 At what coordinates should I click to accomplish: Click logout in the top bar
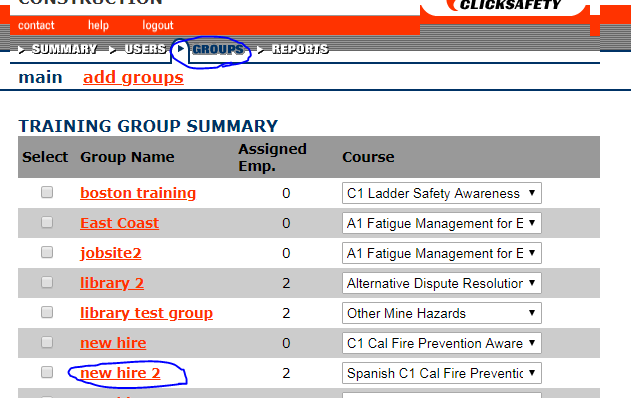[x=158, y=25]
